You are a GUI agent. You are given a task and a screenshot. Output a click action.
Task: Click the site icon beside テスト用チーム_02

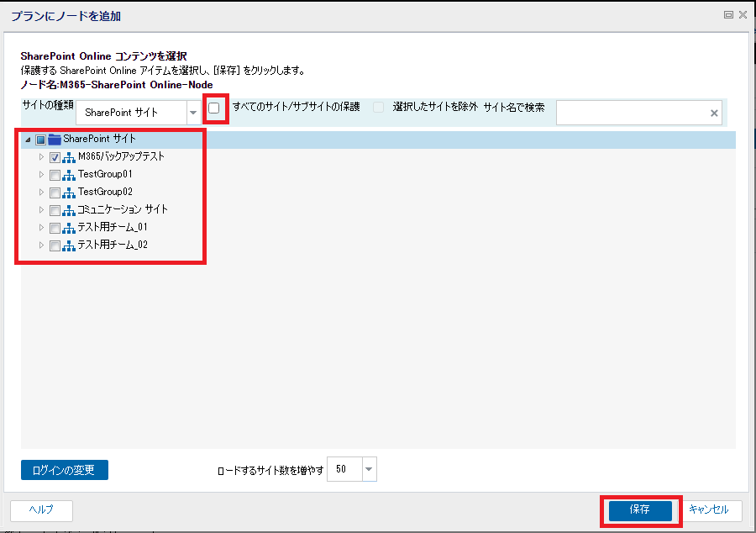[x=69, y=245]
